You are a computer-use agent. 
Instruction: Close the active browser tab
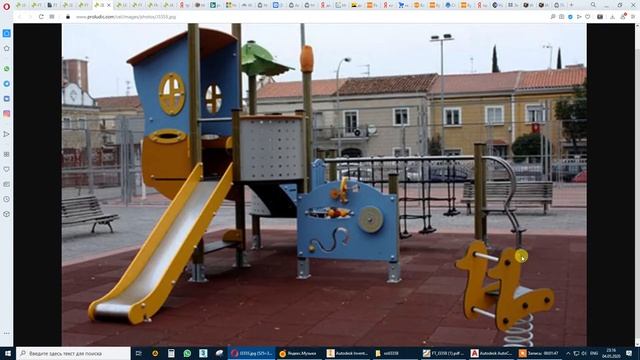(x=109, y=5)
